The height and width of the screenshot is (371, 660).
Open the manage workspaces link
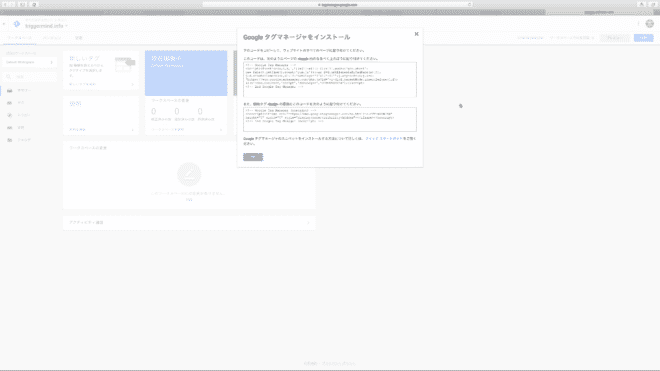click(x=168, y=130)
